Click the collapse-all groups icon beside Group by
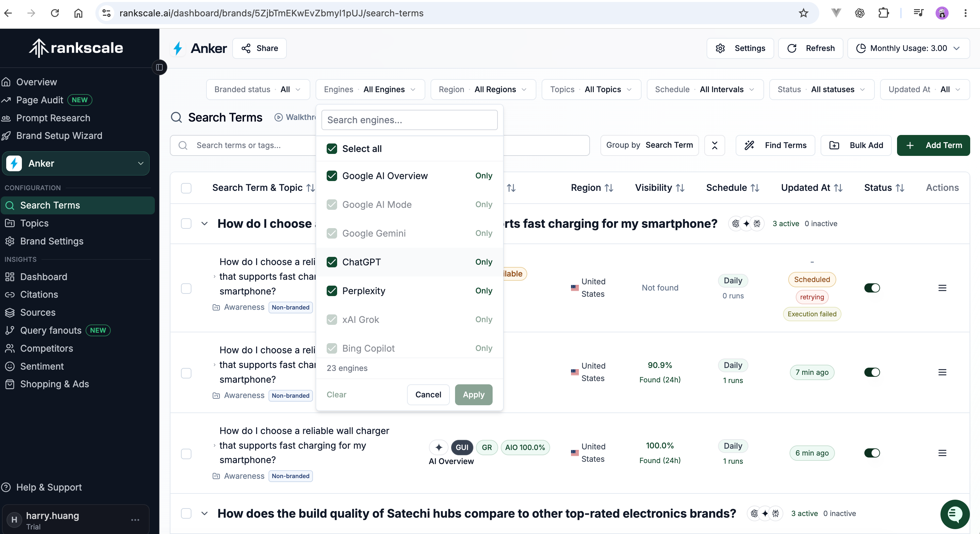The height and width of the screenshot is (534, 980). (714, 145)
